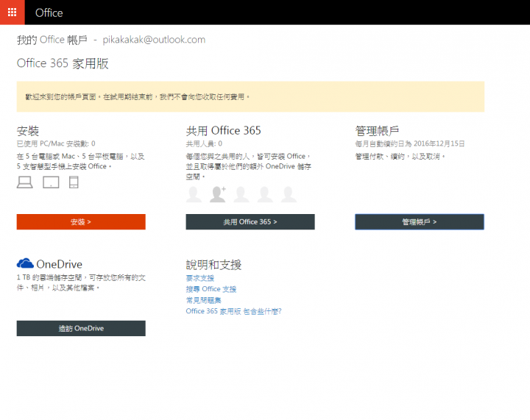This screenshot has width=530, height=420.
Task: Open the 共用 Office 365 button
Action: 250,222
